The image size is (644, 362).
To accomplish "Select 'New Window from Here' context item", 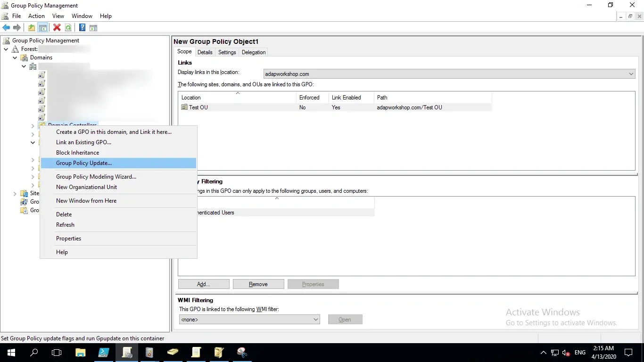I will click(118, 201).
